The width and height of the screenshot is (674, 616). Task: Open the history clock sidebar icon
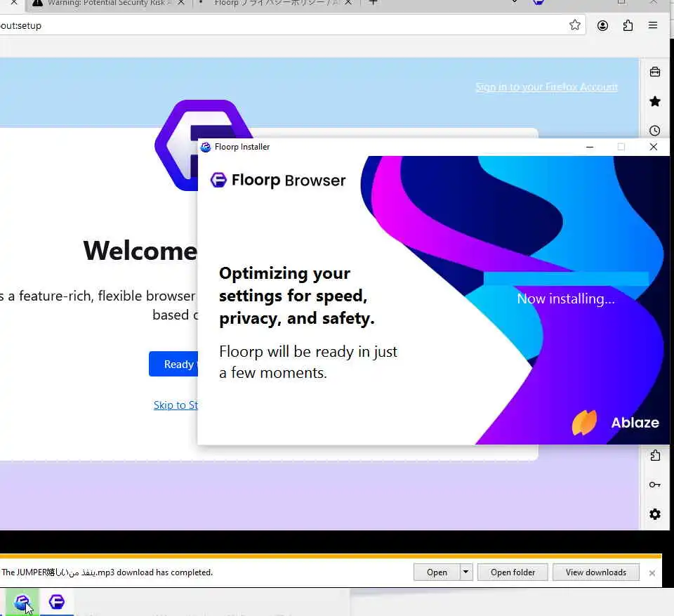point(654,131)
